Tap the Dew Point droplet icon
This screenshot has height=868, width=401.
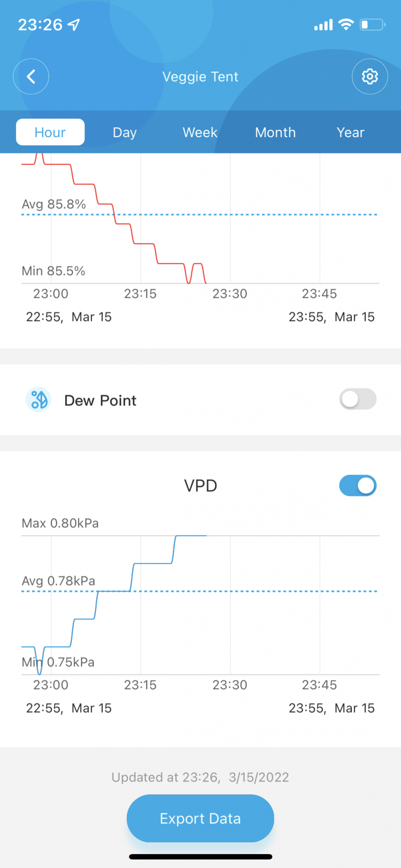(x=39, y=400)
